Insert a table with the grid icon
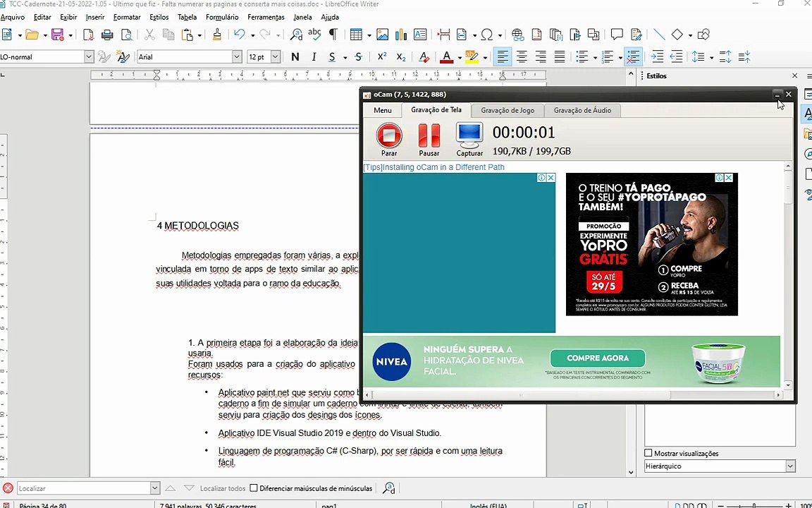The width and height of the screenshot is (812, 508). [356, 35]
